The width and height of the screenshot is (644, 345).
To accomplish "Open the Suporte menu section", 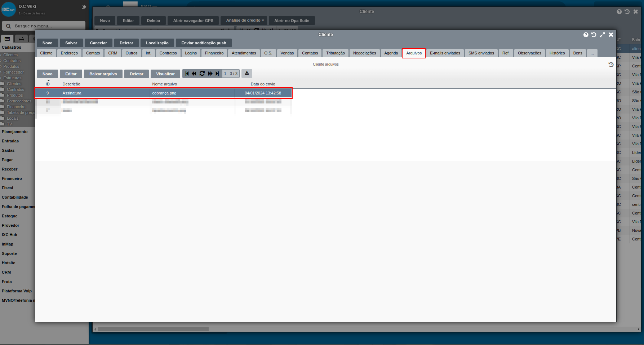I will point(9,253).
